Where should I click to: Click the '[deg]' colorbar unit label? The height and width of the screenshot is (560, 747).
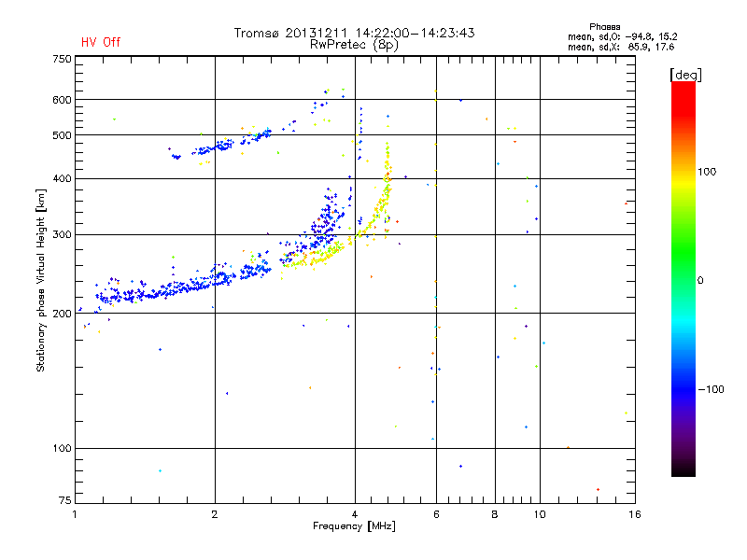coord(685,75)
